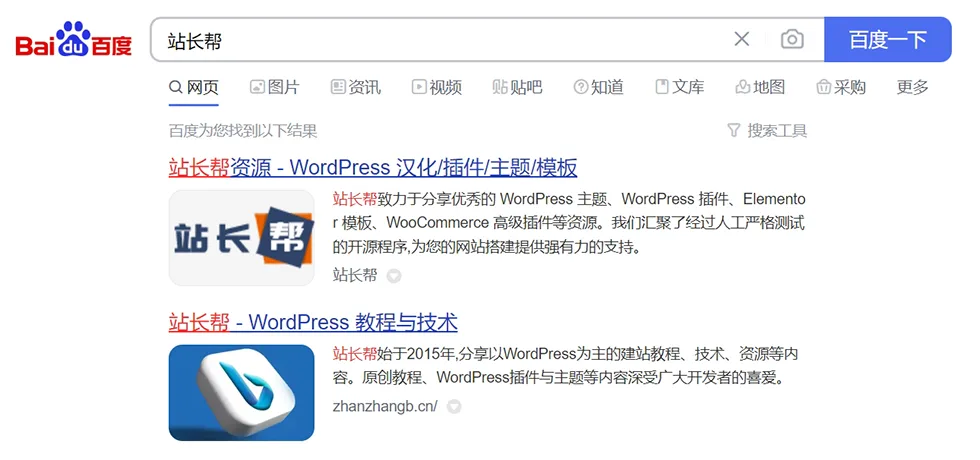Click the blue B logo thumbnail in second result
Image resolution: width=980 pixels, height=460 pixels.
tap(241, 392)
